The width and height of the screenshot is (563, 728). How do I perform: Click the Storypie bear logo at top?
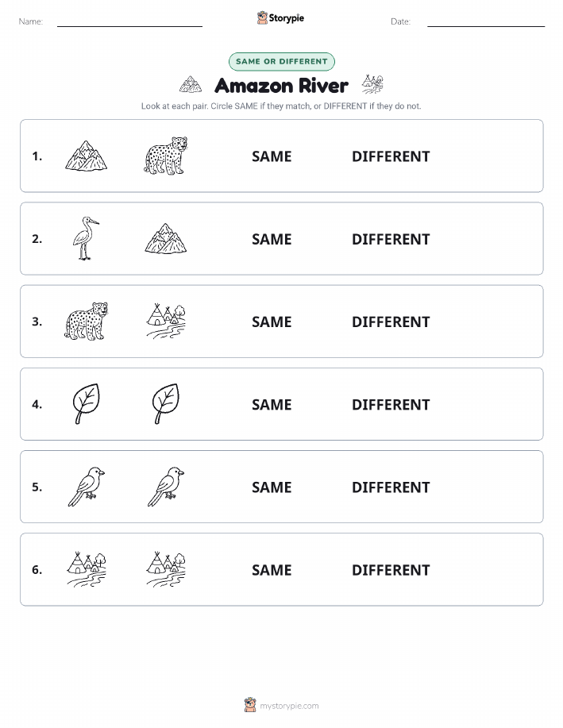[x=263, y=17]
